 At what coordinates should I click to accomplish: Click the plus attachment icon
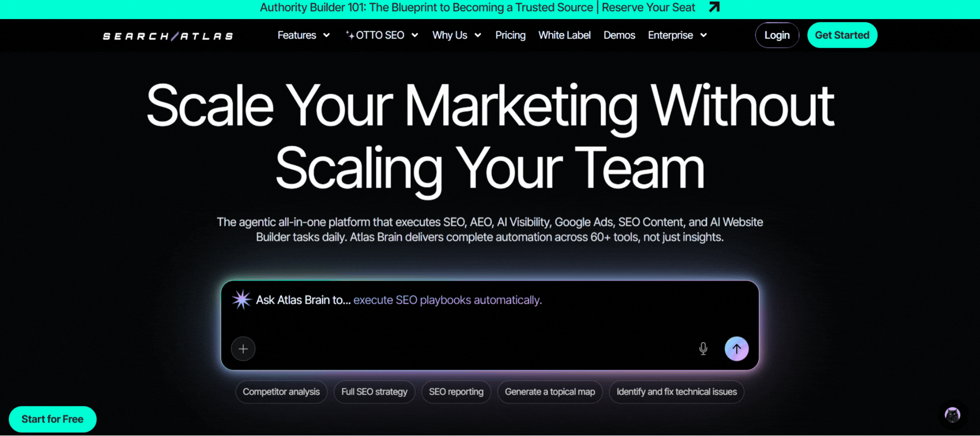[x=243, y=349]
